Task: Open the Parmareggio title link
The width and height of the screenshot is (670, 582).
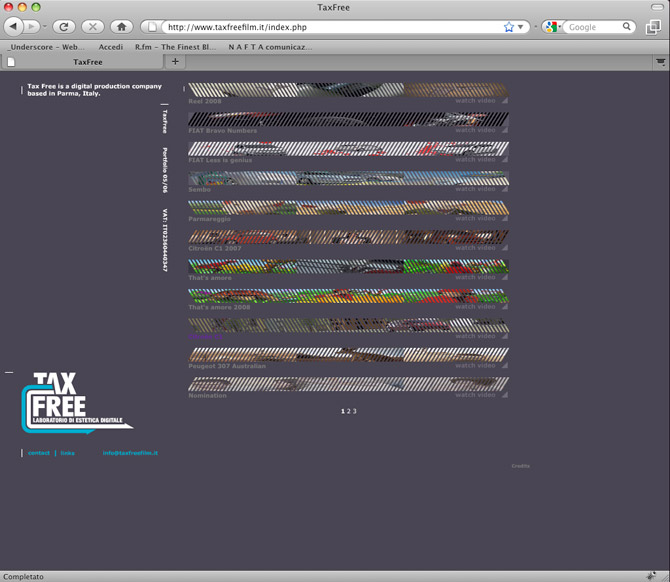Action: (209, 219)
